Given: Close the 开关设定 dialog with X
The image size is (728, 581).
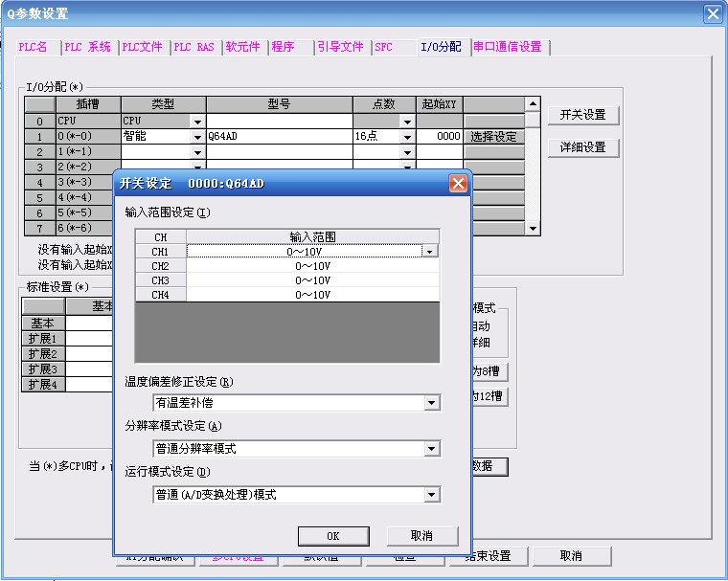Looking at the screenshot, I should click(x=459, y=184).
